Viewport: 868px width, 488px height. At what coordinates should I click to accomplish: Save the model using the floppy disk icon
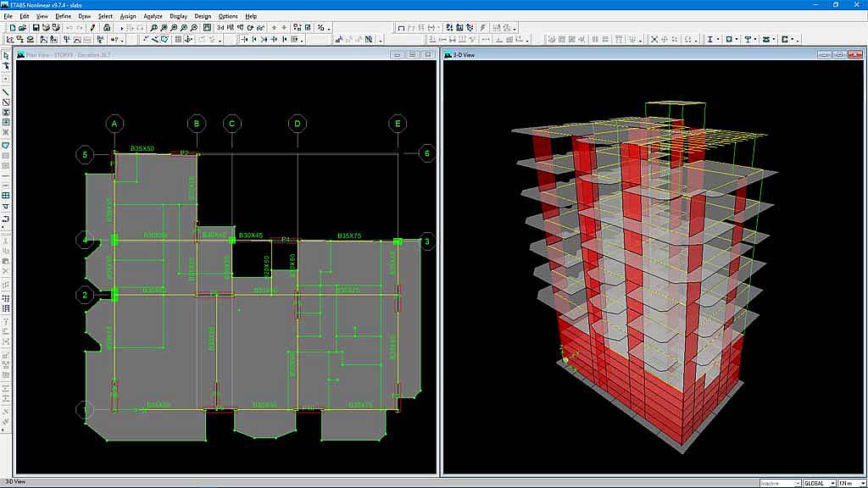(36, 27)
